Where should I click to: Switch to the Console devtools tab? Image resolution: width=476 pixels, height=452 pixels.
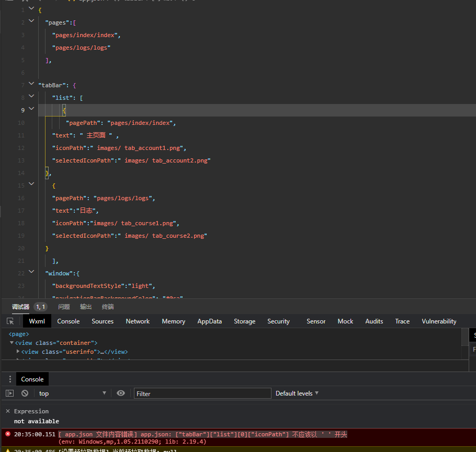pyautogui.click(x=69, y=321)
